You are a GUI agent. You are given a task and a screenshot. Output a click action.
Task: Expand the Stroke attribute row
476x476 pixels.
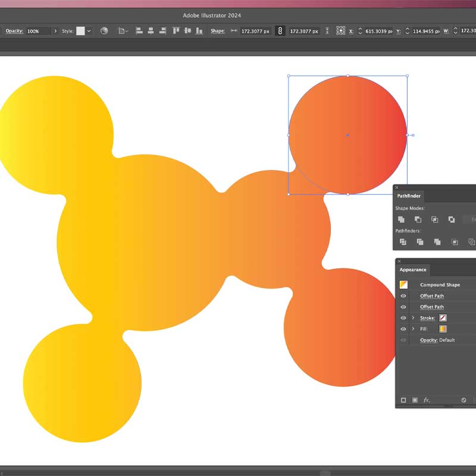pos(413,317)
